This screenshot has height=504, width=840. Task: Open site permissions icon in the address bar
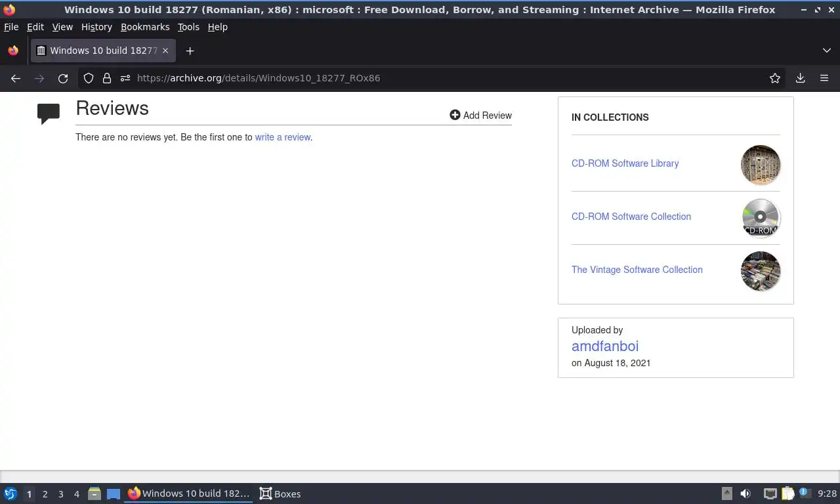(125, 78)
